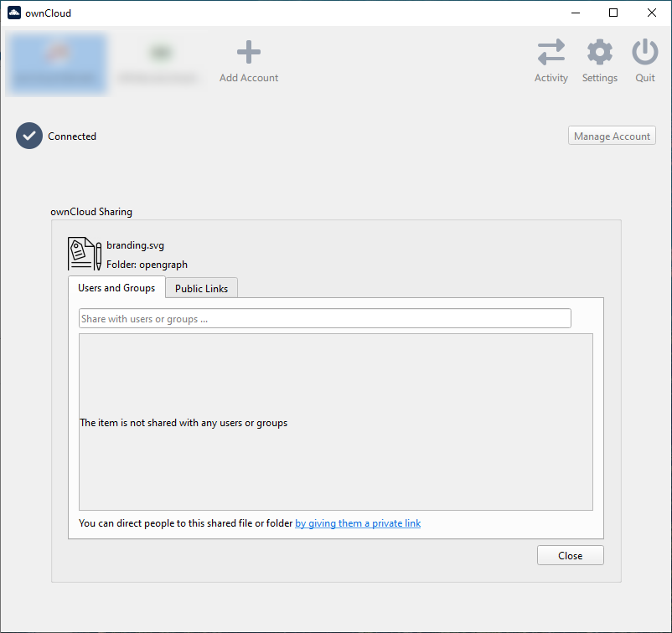Minimize the ownCloud window
The height and width of the screenshot is (633, 672).
pos(575,13)
